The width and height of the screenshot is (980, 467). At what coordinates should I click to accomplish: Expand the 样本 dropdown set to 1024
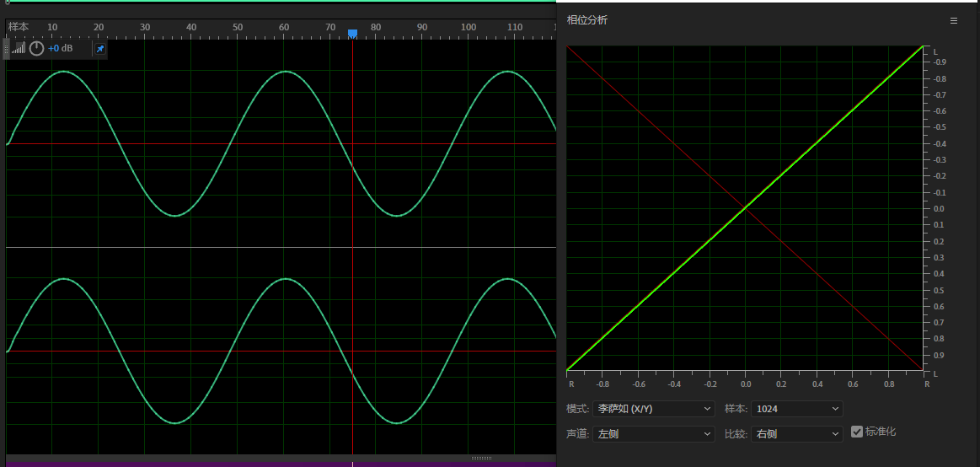coord(796,409)
